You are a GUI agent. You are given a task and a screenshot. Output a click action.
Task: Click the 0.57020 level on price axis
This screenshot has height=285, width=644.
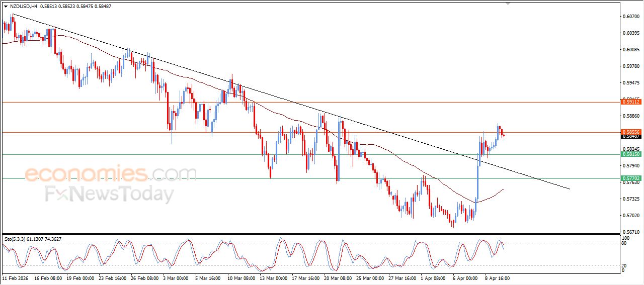(x=631, y=216)
